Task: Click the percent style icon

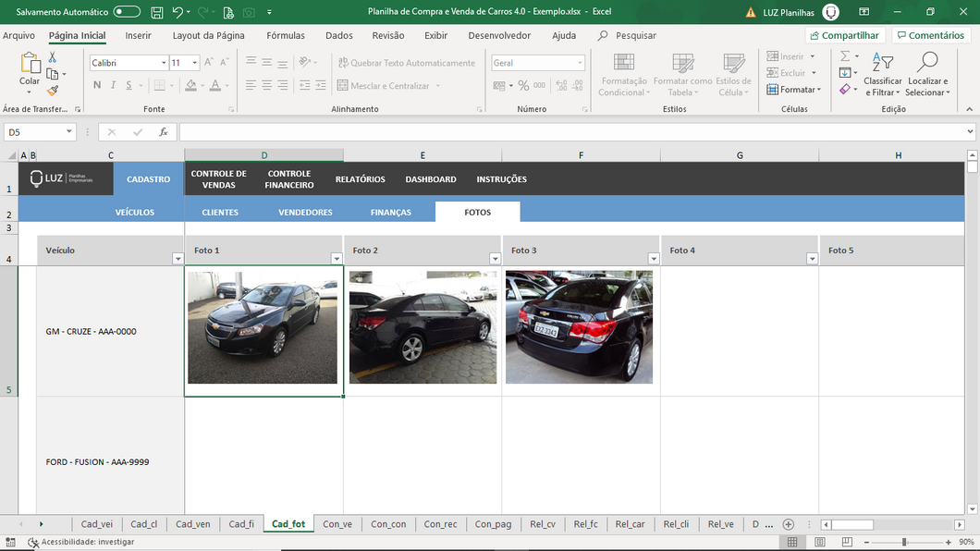Action: point(523,86)
